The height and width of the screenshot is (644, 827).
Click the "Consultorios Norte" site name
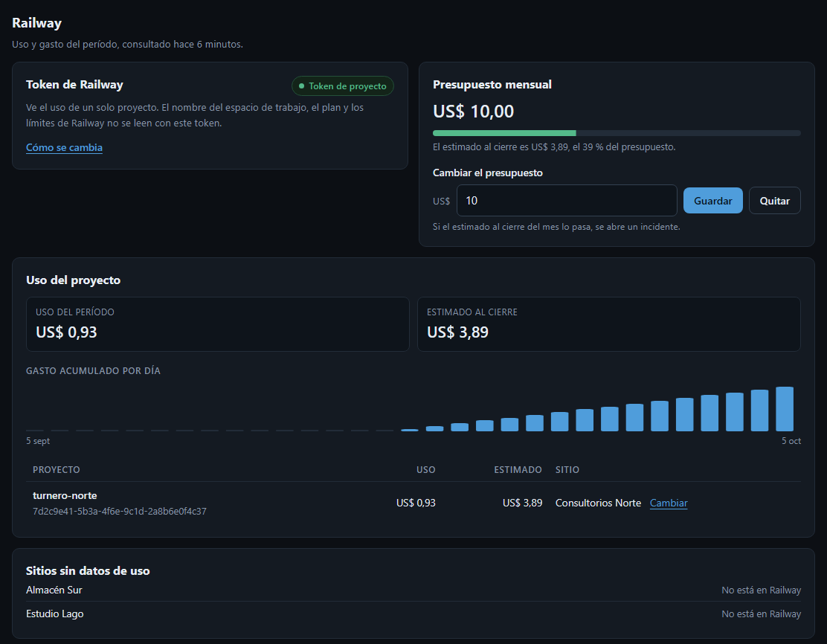tap(598, 503)
